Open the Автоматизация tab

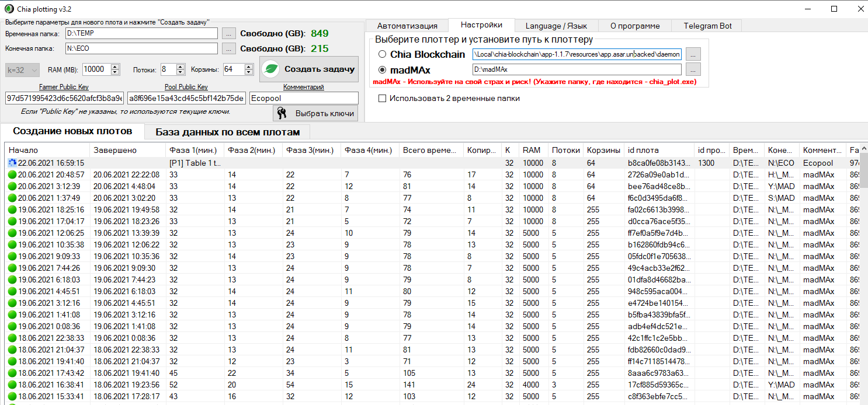point(407,26)
